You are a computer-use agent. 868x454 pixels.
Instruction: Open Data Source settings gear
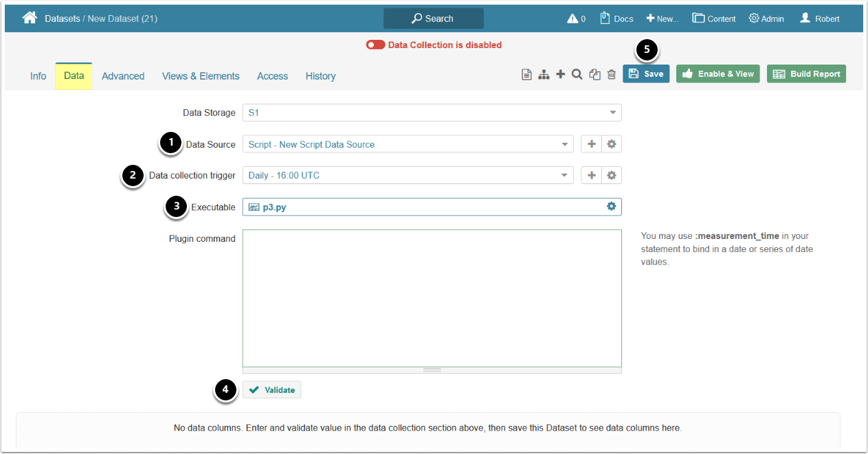pos(612,144)
